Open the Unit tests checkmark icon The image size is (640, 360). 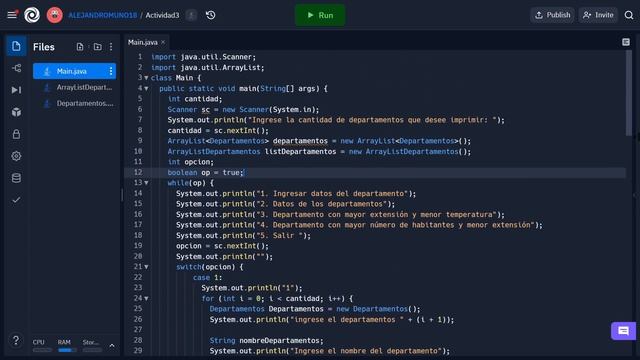tap(16, 200)
